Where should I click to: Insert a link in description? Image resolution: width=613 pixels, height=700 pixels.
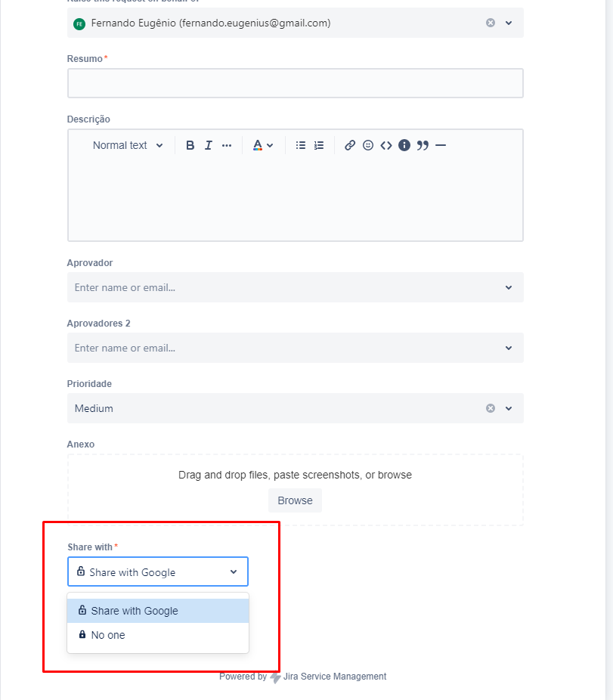click(x=350, y=145)
